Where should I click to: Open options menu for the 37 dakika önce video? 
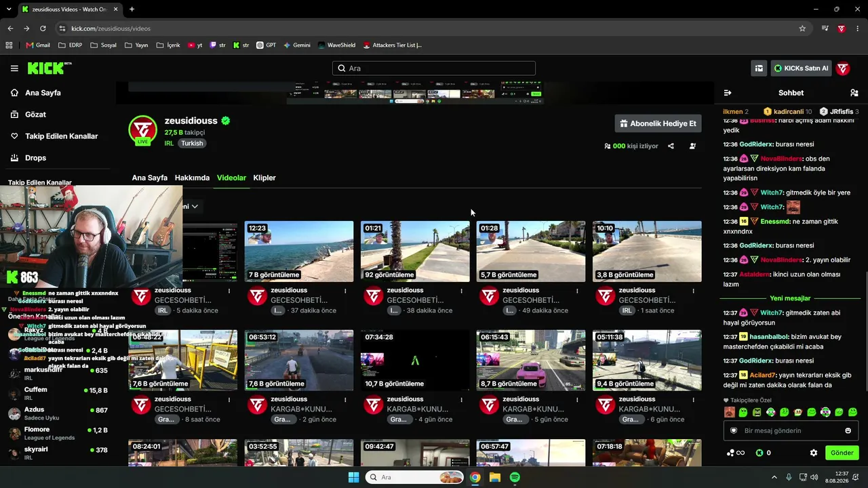345,291
